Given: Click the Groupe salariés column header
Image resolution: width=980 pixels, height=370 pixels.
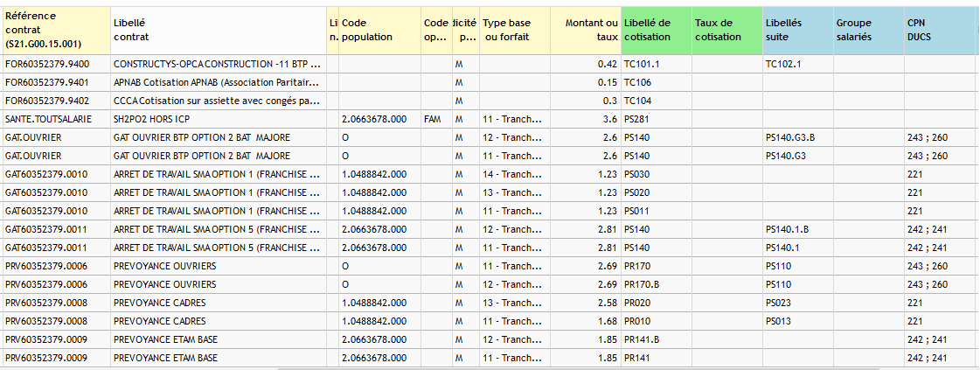Looking at the screenshot, I should 868,30.
